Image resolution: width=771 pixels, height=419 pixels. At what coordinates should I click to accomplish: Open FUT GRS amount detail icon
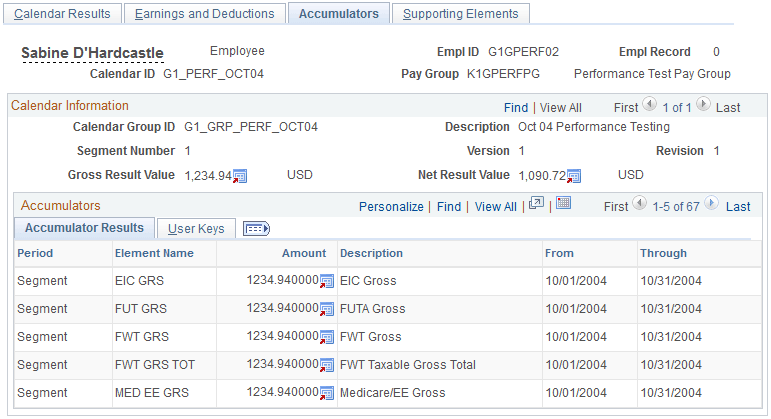pos(327,309)
